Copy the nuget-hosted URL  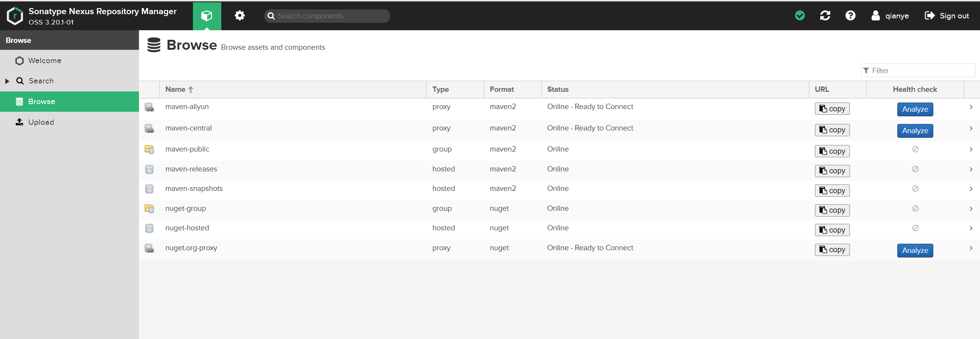(x=832, y=230)
